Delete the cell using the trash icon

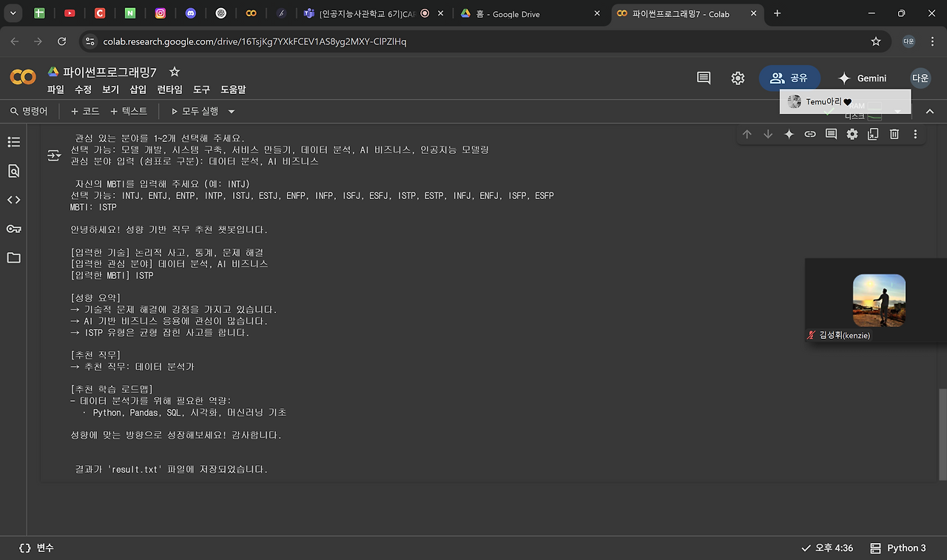click(894, 134)
